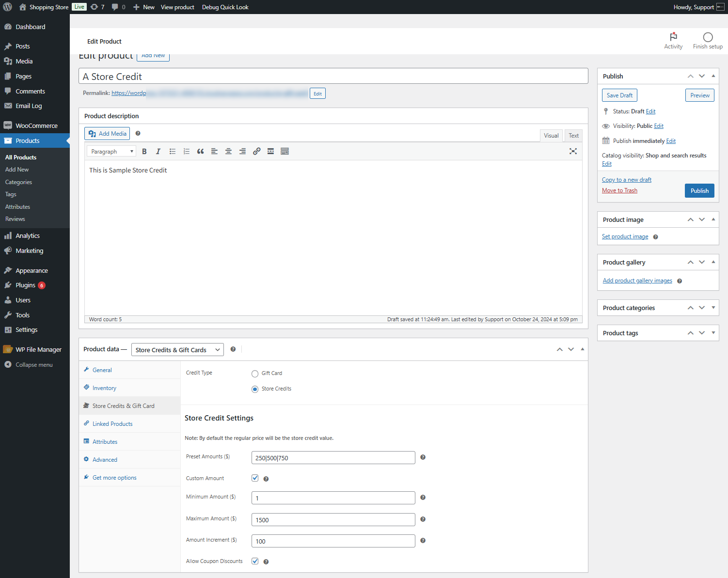Open the Store Credits & Gift Cards product type dropdown

click(x=177, y=350)
